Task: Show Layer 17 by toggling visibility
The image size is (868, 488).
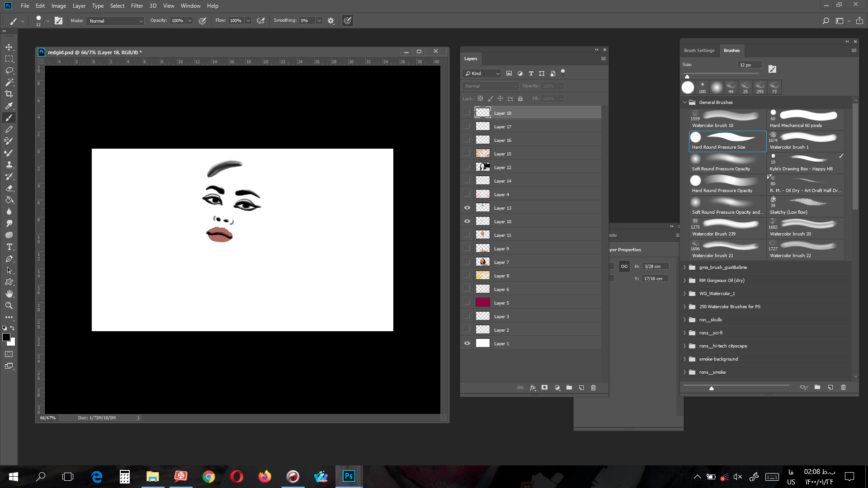Action: [x=467, y=127]
